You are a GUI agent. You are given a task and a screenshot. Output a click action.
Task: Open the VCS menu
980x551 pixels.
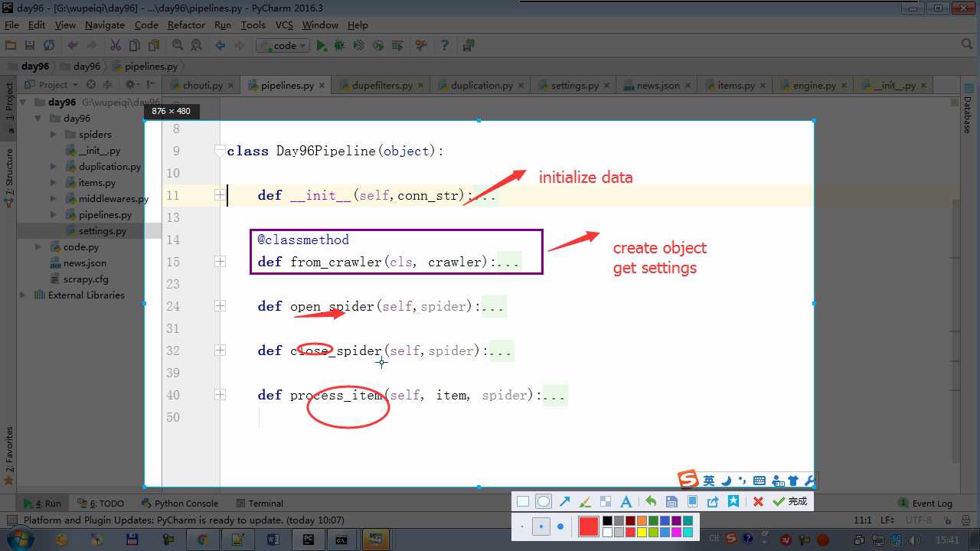pos(284,24)
